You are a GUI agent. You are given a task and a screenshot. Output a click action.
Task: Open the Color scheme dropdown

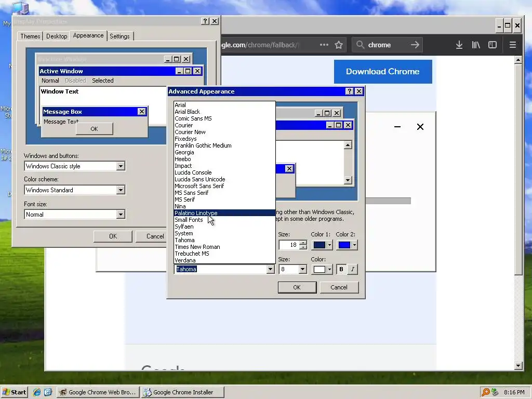coord(121,190)
